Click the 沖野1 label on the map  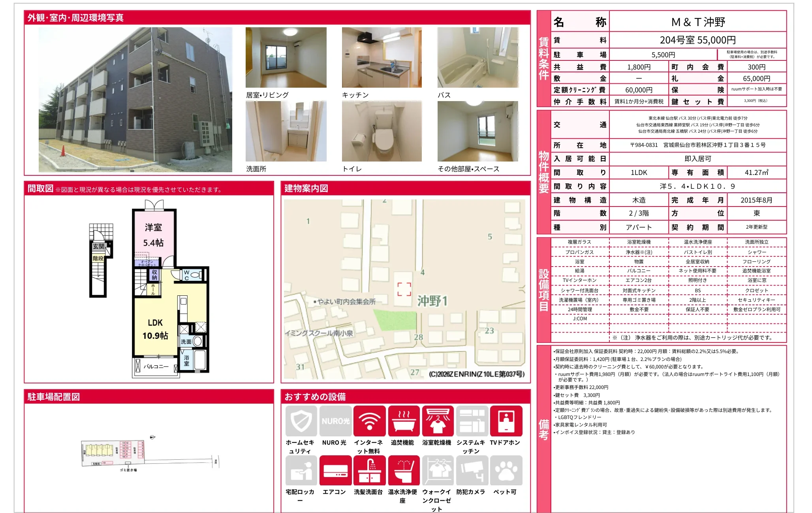pyautogui.click(x=432, y=301)
